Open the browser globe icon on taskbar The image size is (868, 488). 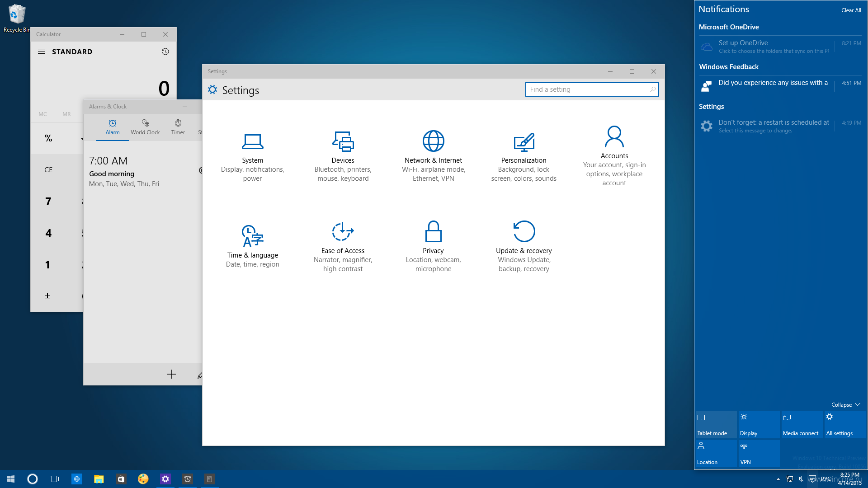coord(77,479)
